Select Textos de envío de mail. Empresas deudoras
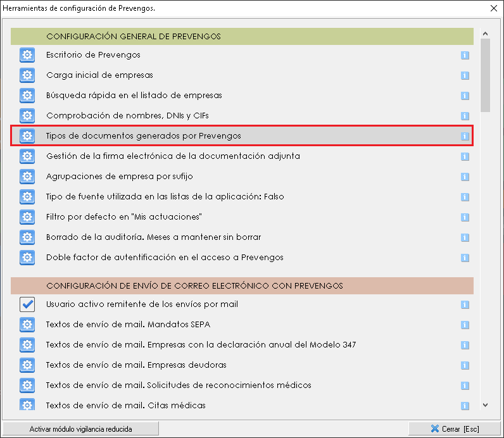This screenshot has width=504, height=438. pos(136,365)
